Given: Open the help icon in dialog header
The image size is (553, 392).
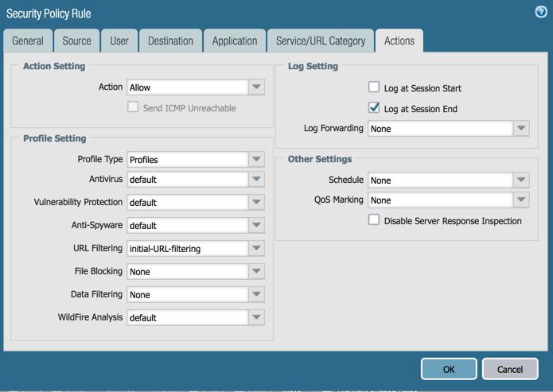Looking at the screenshot, I should [x=541, y=12].
